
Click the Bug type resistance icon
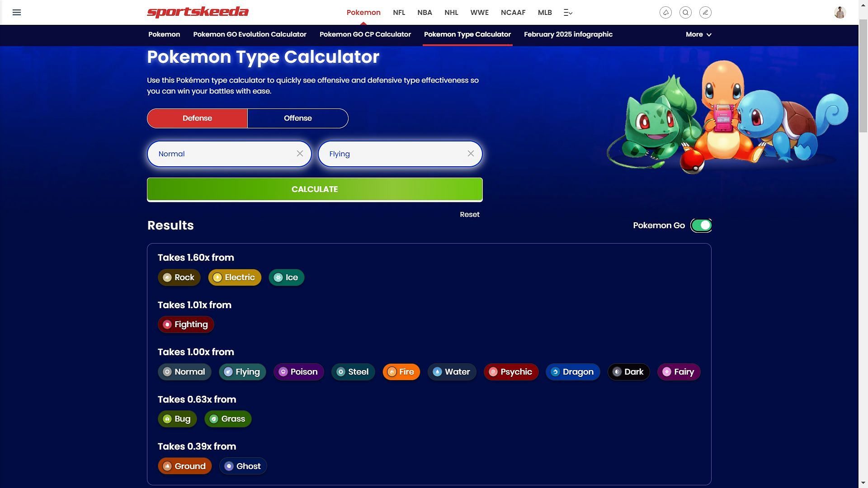[167, 418]
